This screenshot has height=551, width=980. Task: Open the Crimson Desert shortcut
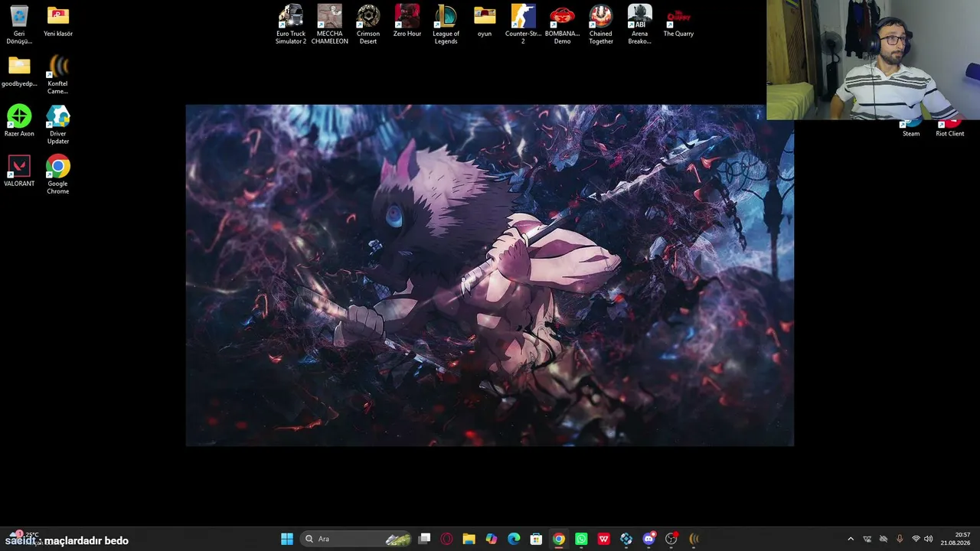tap(368, 24)
